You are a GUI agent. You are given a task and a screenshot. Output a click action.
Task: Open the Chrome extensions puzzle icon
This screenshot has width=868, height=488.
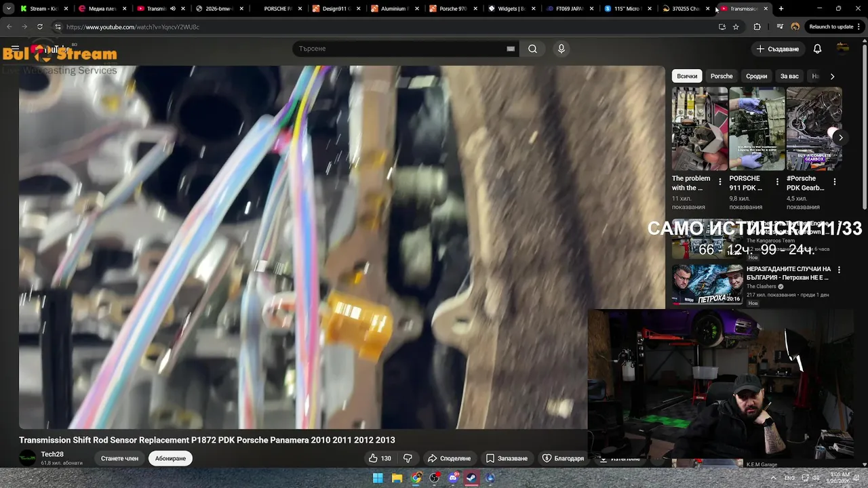click(757, 26)
